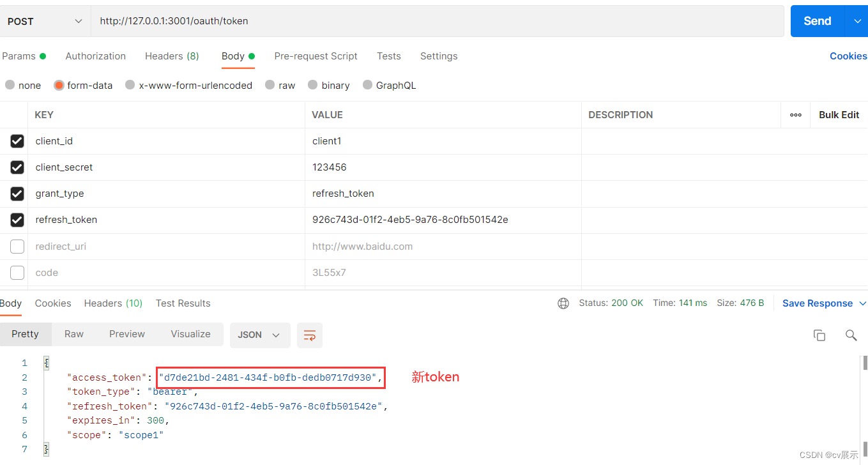This screenshot has width=868, height=465.
Task: Uncheck the client_id parameter row
Action: point(17,141)
